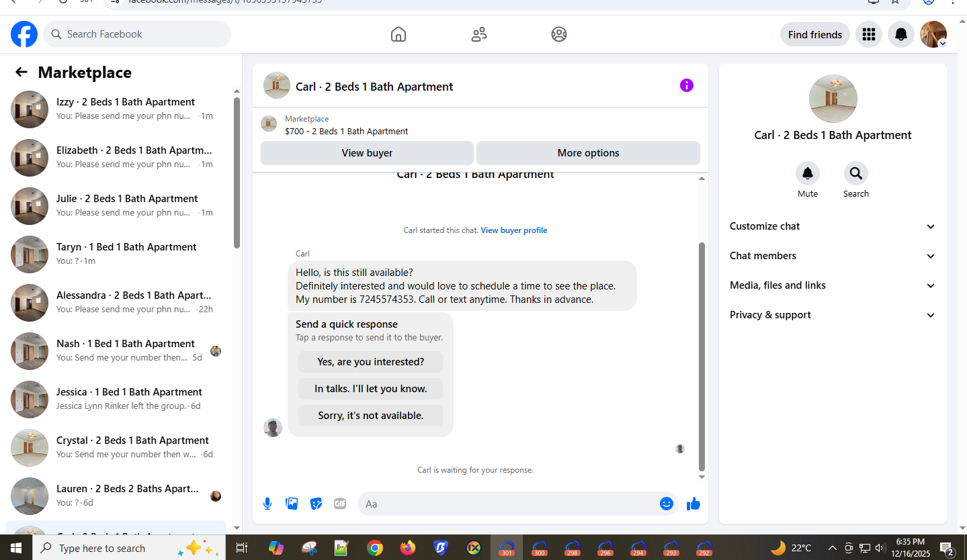Send quick response "Sorry, it's not available."
Image resolution: width=967 pixels, height=560 pixels.
click(370, 416)
